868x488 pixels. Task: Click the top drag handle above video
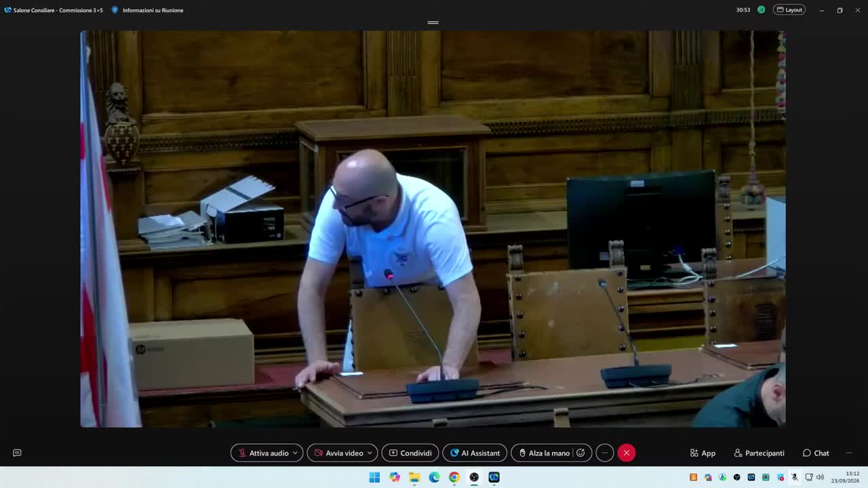pos(433,22)
